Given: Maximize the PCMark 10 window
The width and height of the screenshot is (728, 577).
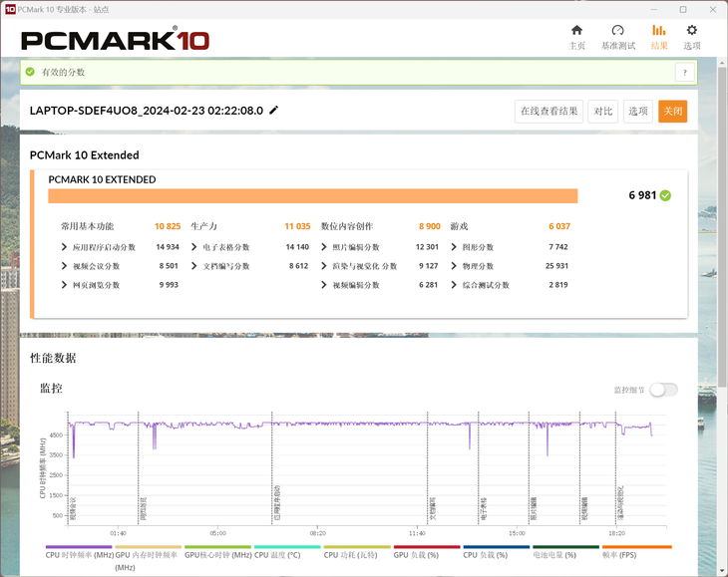Looking at the screenshot, I should point(683,9).
